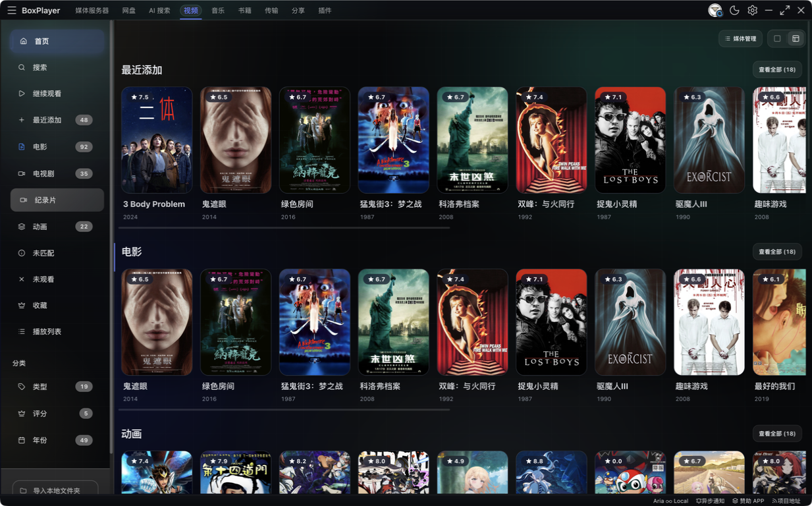Open 搜索 search in sidebar
812x506 pixels.
coord(57,67)
